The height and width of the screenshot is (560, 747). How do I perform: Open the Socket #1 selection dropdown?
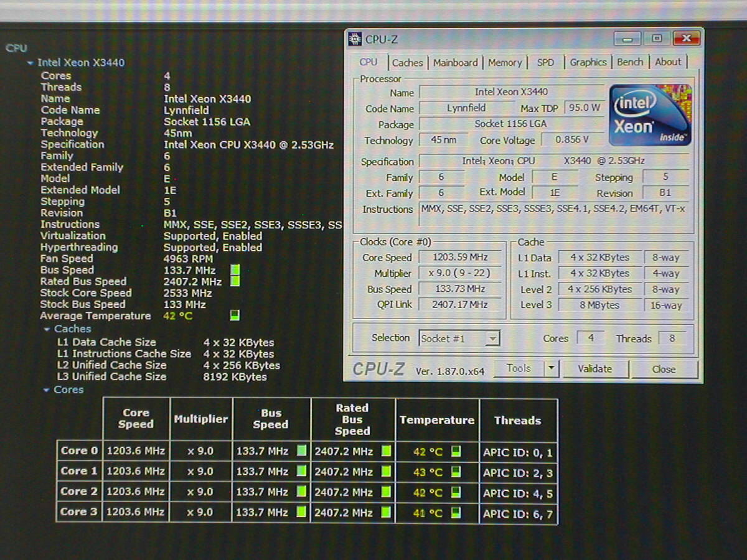tap(492, 338)
